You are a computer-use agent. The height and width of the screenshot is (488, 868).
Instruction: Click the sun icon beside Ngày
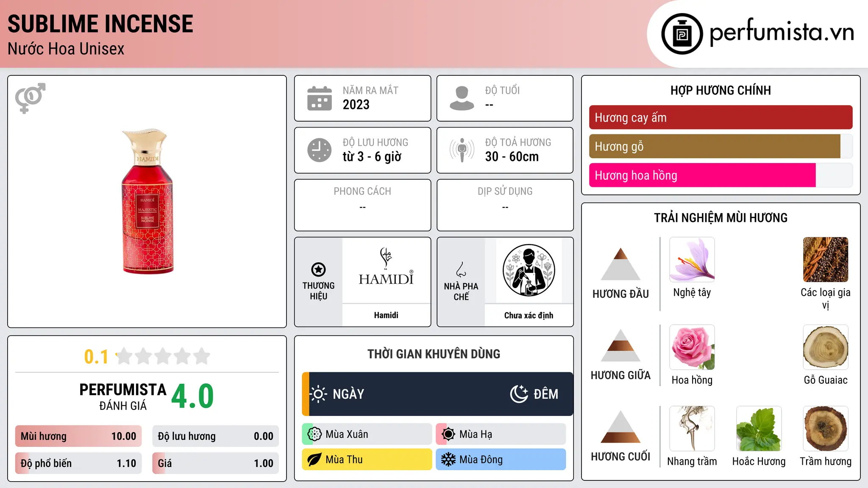tap(318, 394)
